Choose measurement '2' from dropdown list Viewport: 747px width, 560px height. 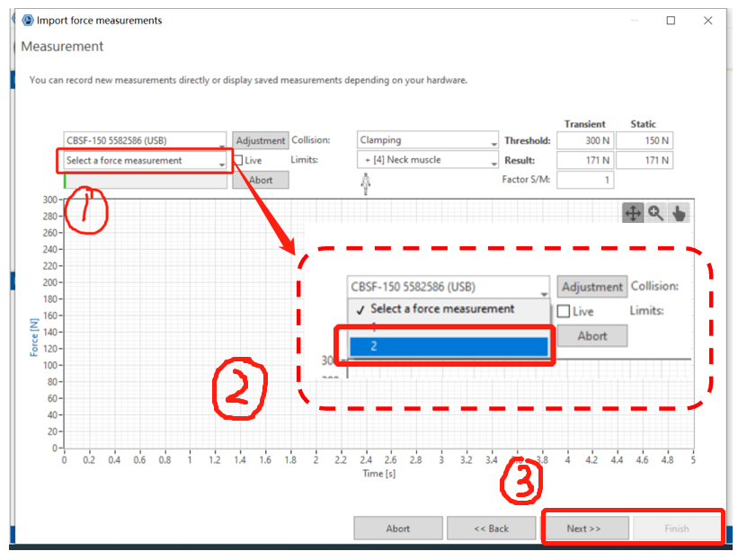point(448,346)
